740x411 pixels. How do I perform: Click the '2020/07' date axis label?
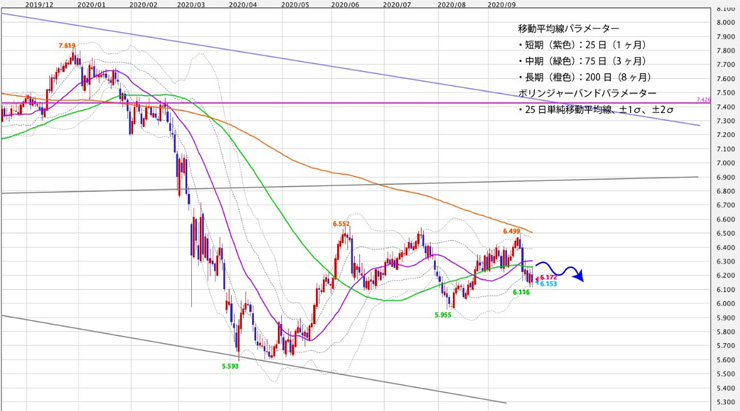click(x=397, y=4)
